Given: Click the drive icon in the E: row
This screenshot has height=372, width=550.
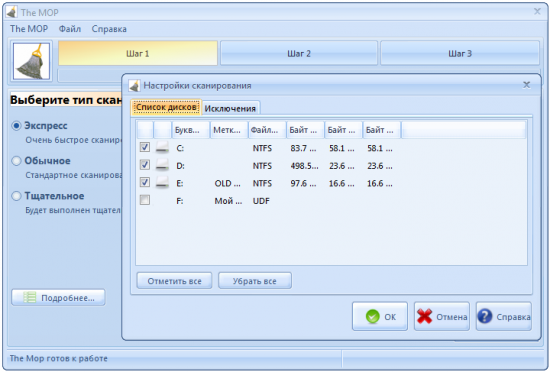Looking at the screenshot, I should (162, 183).
